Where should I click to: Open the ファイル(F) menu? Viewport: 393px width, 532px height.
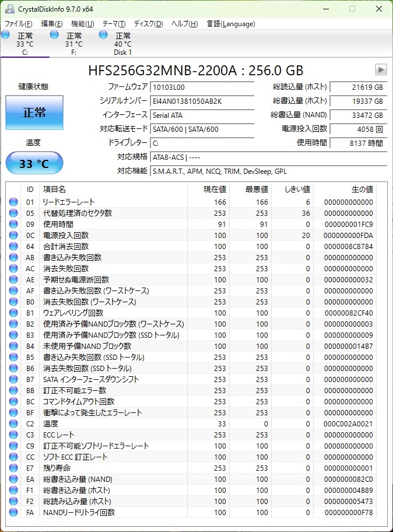pyautogui.click(x=18, y=24)
